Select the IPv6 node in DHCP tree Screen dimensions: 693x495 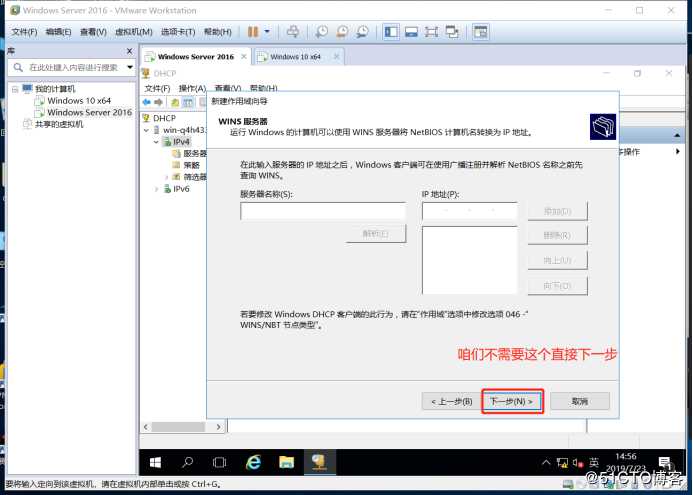[181, 189]
